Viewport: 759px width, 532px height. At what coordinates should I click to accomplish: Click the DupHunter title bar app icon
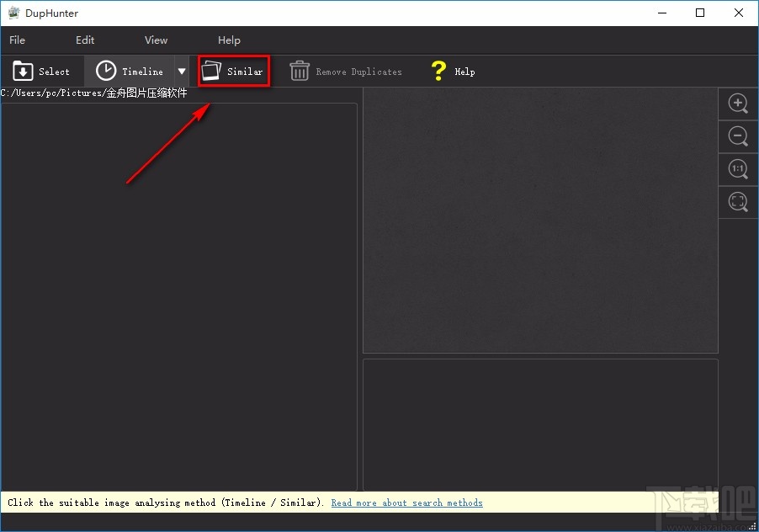pos(13,13)
